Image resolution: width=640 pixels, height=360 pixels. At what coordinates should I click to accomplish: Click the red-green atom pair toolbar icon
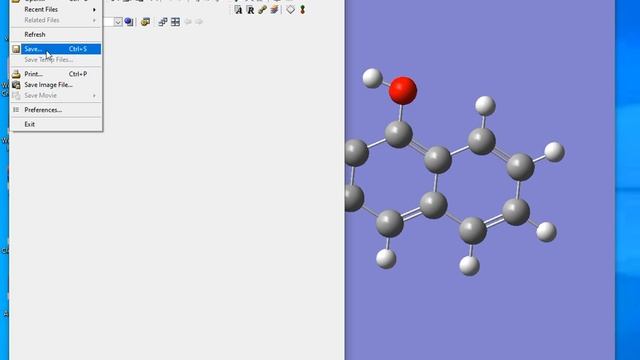(x=302, y=9)
